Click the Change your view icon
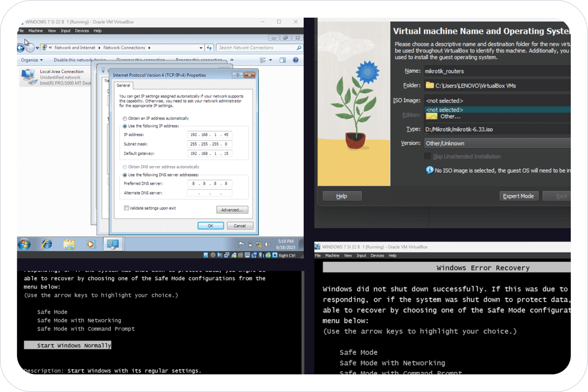Screen dimensions: 588x392 263,60
